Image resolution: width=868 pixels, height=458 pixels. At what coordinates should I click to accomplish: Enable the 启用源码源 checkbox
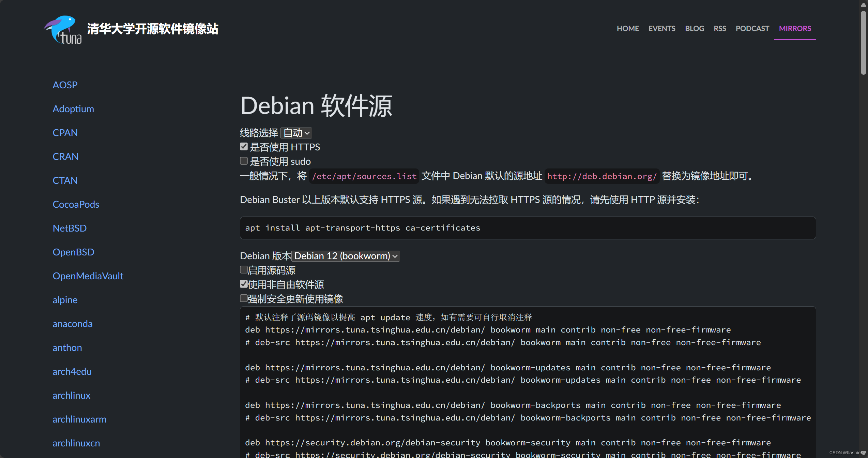click(244, 270)
